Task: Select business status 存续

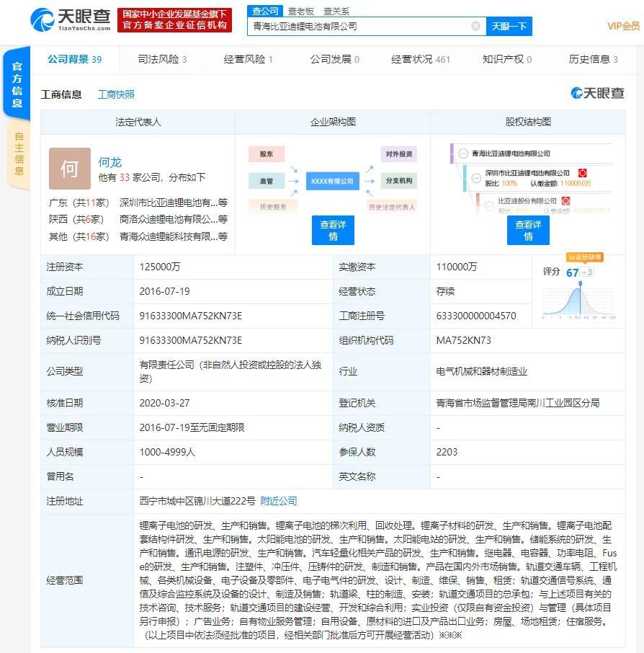Action: tap(445, 291)
